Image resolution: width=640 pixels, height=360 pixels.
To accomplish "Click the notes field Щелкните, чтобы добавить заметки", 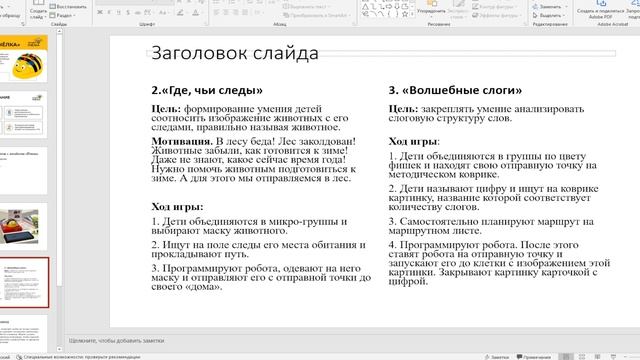I will click(116, 340).
